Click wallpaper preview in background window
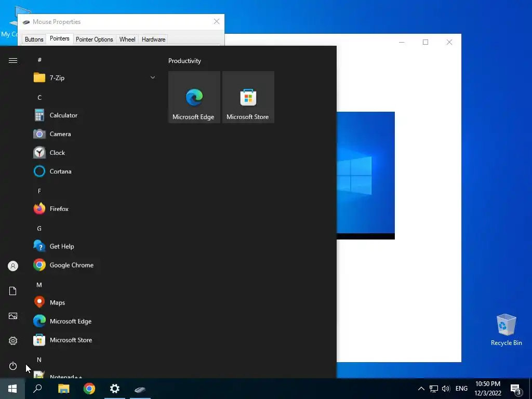This screenshot has width=532, height=399. pyautogui.click(x=366, y=176)
